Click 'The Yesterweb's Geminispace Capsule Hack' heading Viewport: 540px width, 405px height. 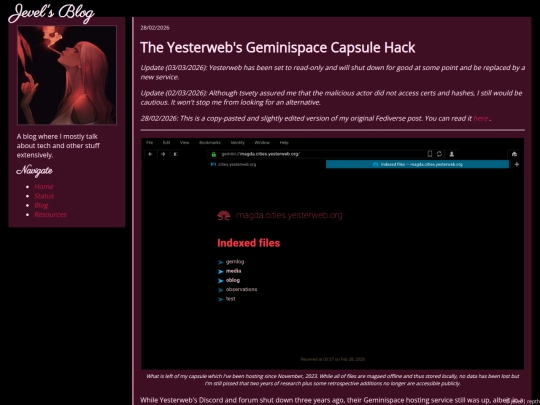[278, 48]
